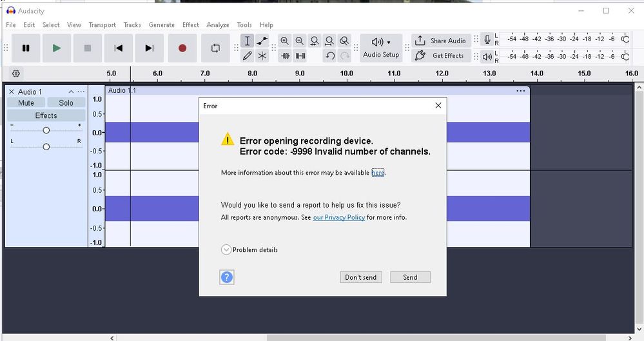Open the Generate menu
Screen dimensions: 644x341
tap(162, 24)
